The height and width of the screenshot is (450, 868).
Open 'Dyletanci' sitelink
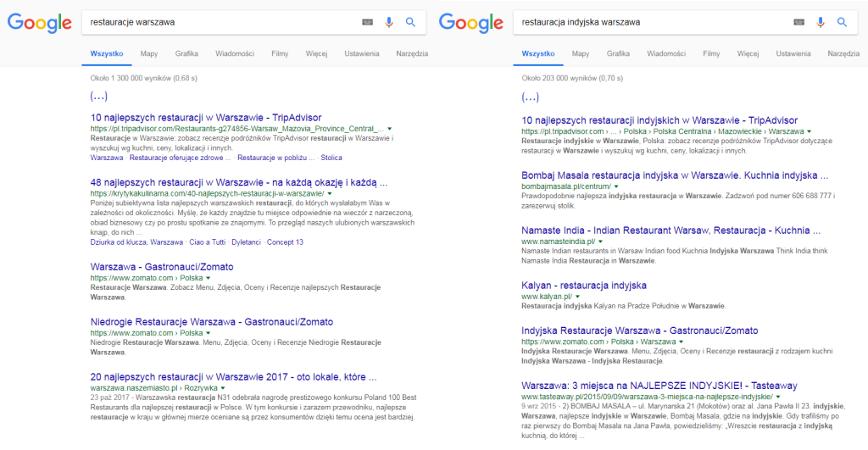point(246,242)
